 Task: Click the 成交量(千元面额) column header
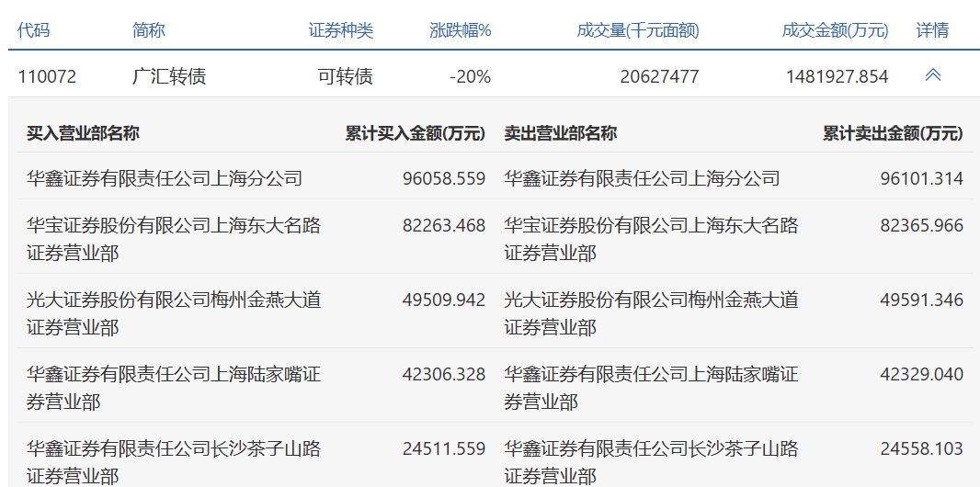(x=637, y=30)
